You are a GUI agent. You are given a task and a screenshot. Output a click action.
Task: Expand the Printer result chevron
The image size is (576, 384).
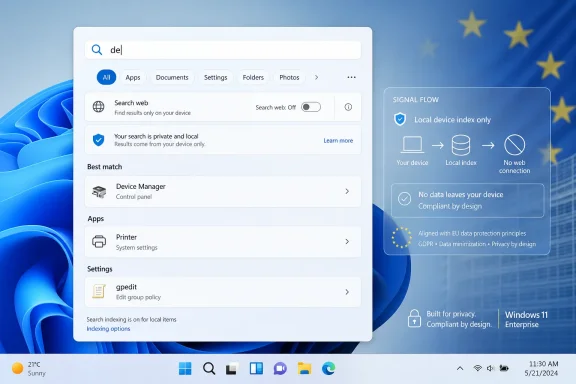[347, 241]
